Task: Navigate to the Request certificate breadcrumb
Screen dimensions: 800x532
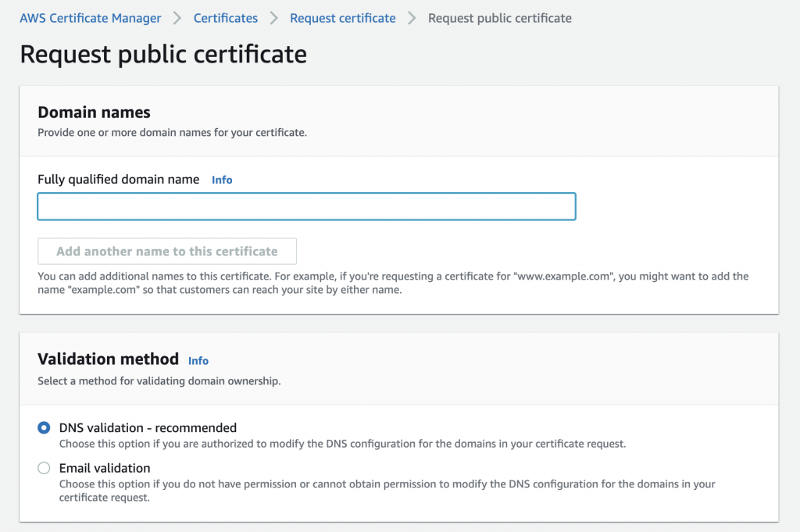Action: 342,18
